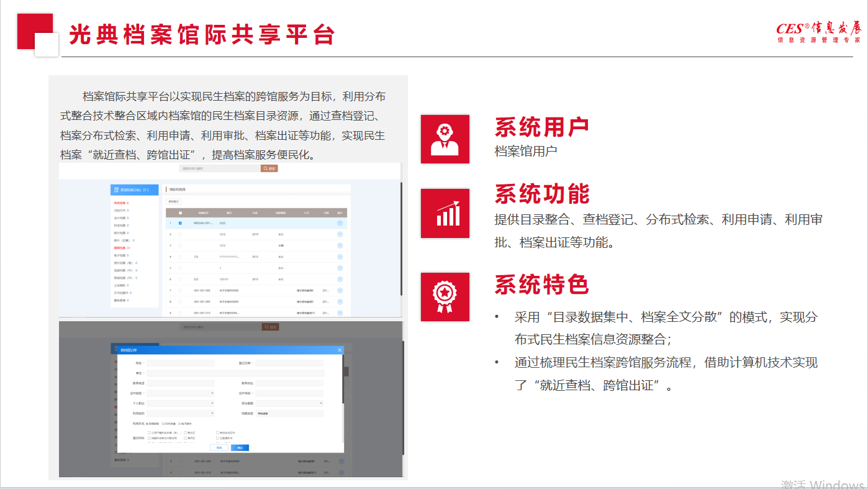Screen dimensions: 868x489
Task: Click the 联系电话 input field
Action: (x=181, y=383)
